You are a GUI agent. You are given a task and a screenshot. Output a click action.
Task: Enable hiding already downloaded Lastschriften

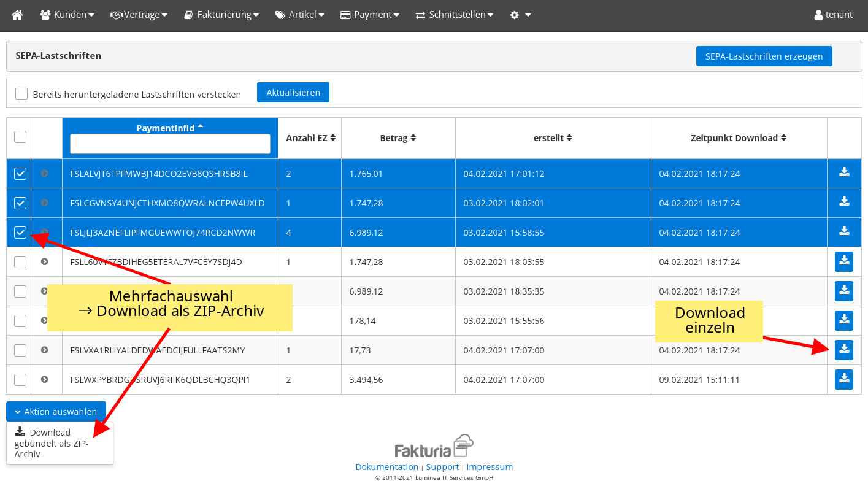coord(21,94)
